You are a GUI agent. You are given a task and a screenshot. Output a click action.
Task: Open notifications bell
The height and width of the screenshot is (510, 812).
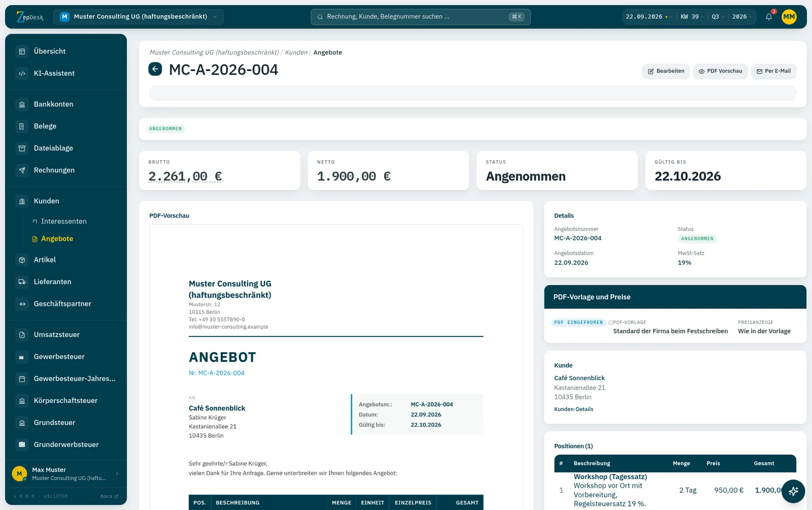click(769, 17)
